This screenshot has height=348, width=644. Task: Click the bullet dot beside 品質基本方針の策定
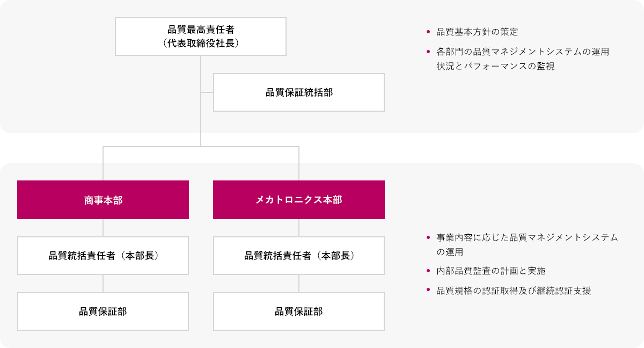[x=428, y=32]
